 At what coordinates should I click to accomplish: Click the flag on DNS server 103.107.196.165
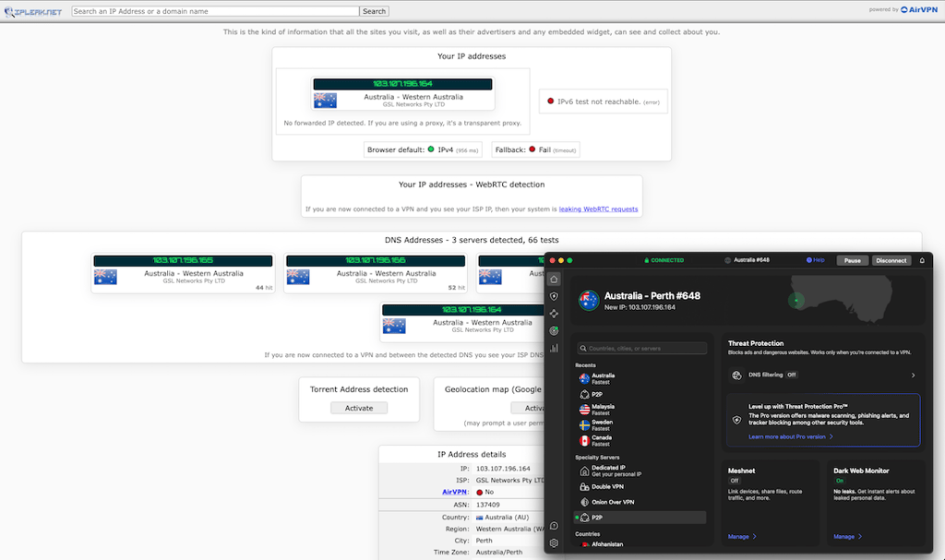(105, 277)
